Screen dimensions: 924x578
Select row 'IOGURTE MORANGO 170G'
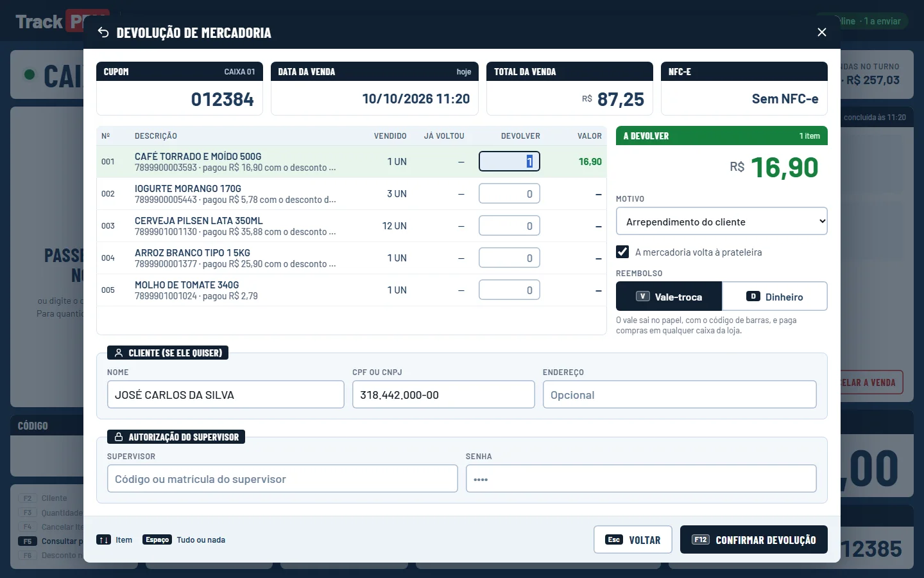pos(352,193)
